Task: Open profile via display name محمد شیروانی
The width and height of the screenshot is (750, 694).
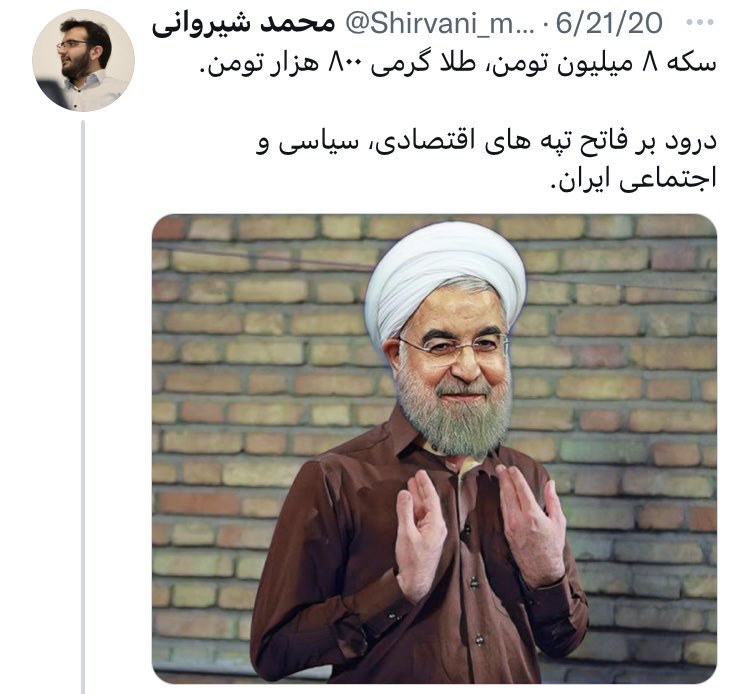Action: coord(243,23)
